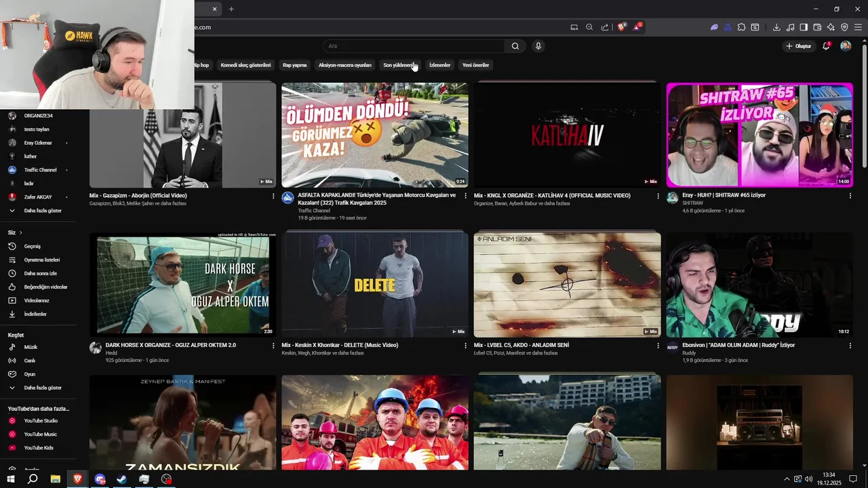Click the YouTube search input field

coord(414,46)
